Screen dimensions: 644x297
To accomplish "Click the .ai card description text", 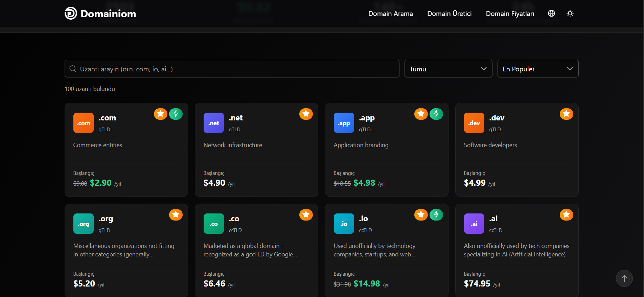I will point(516,250).
